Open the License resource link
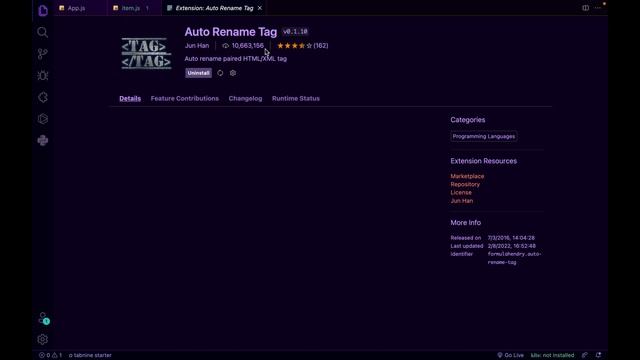Screen dimensions: 640x360 pos(461,193)
